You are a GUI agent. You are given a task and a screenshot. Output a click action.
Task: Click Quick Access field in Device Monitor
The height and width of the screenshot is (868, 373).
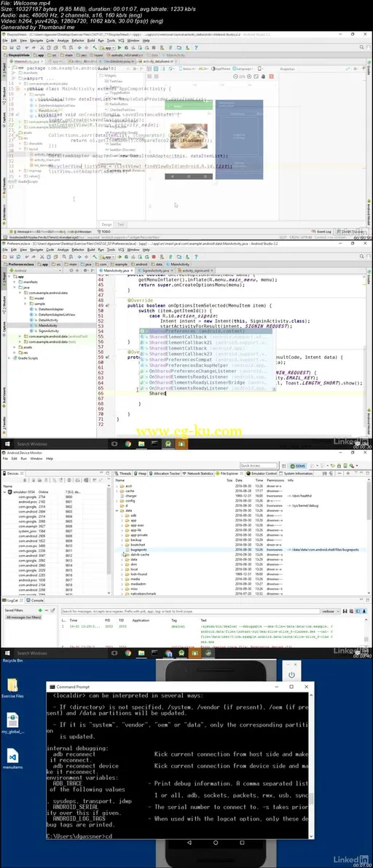click(259, 466)
